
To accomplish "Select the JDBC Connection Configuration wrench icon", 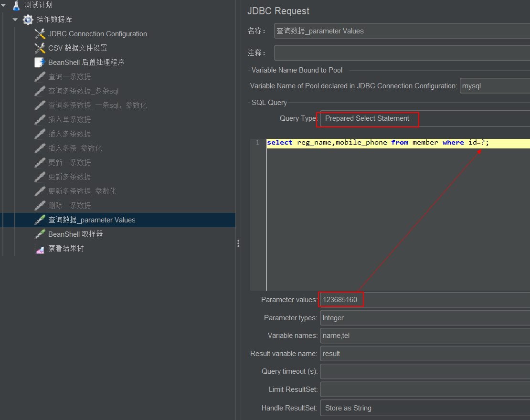I will point(39,33).
